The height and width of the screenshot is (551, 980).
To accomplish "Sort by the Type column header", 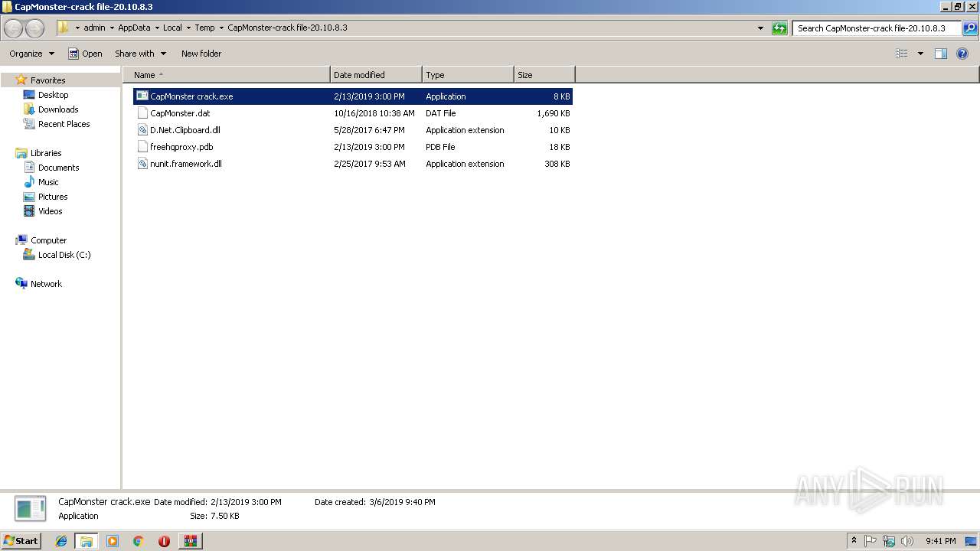I will coord(468,75).
